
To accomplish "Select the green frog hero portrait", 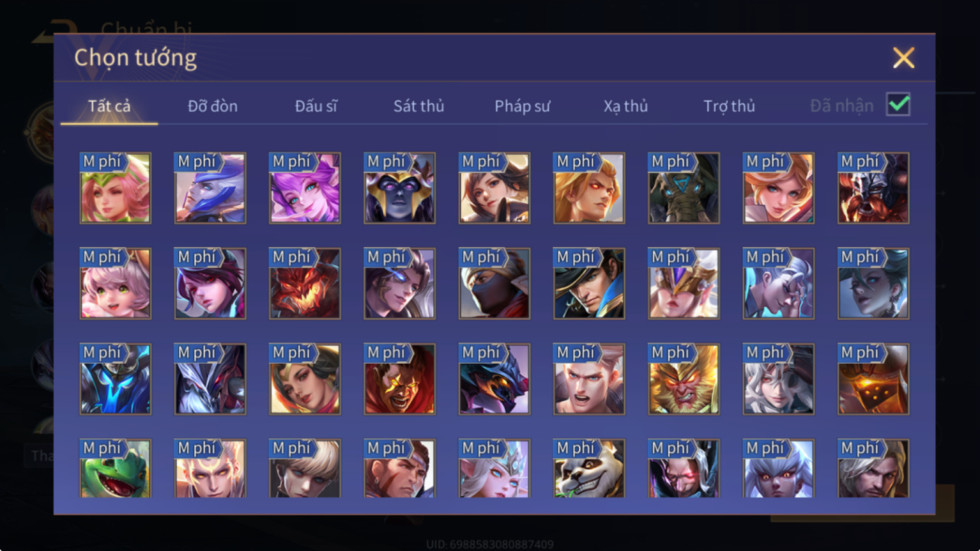I will [116, 468].
